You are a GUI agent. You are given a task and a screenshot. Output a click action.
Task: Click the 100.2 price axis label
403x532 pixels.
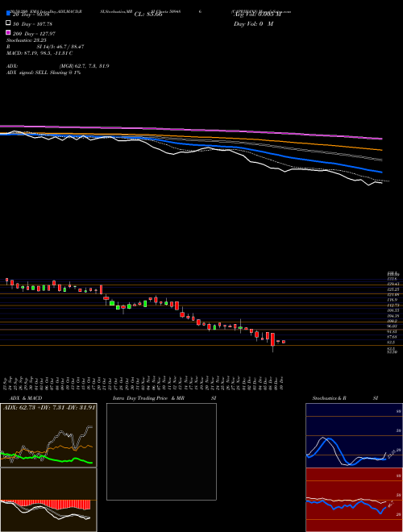[x=393, y=321]
